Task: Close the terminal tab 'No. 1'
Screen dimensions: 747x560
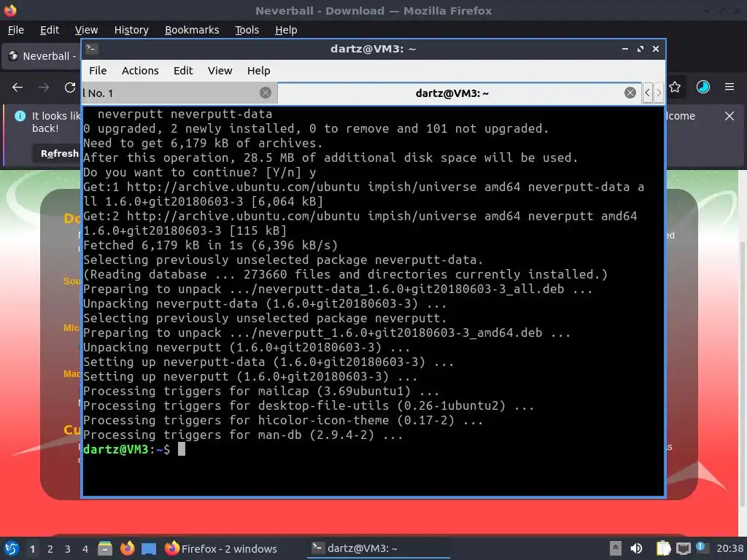Action: tap(266, 93)
